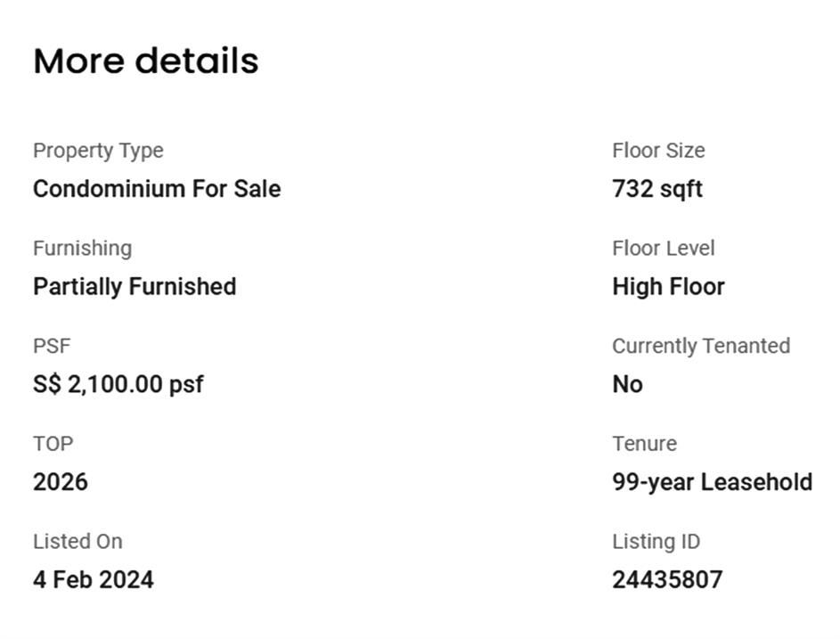Click the "Currently Tenanted" label
This screenshot has width=840, height=639.
click(x=701, y=346)
